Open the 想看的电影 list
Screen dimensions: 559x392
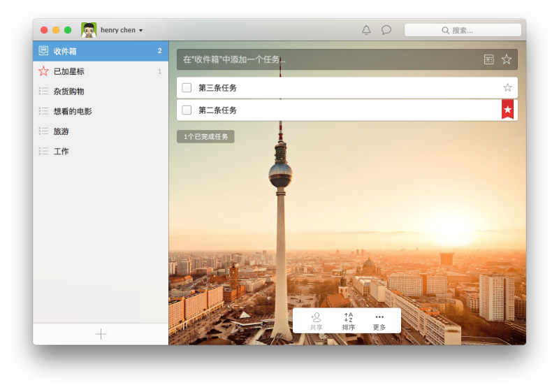(100, 111)
